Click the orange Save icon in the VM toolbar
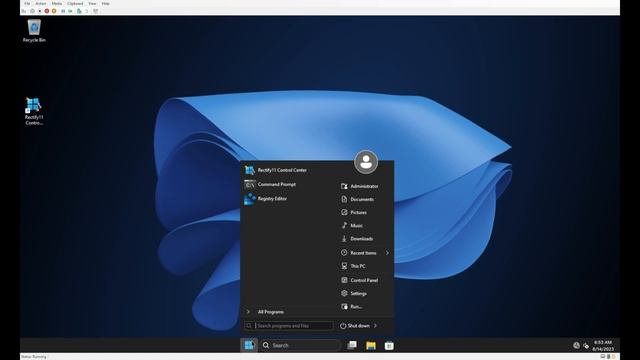 (x=54, y=11)
